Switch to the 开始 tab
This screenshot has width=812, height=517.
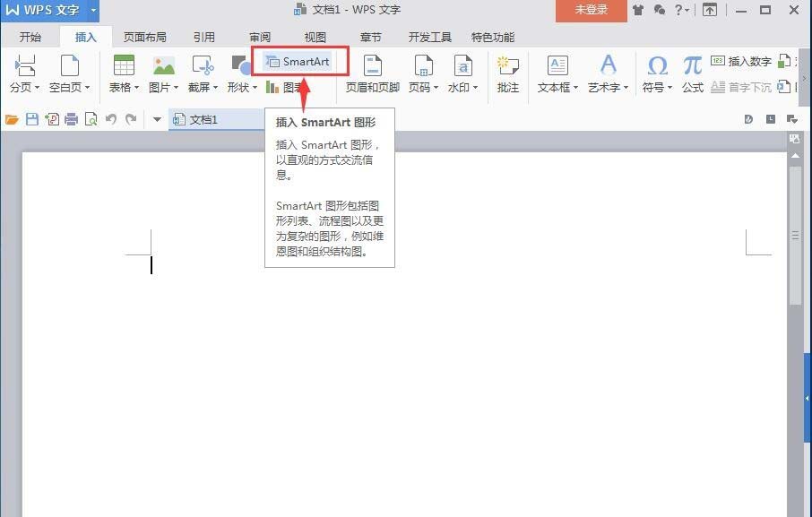tap(30, 38)
